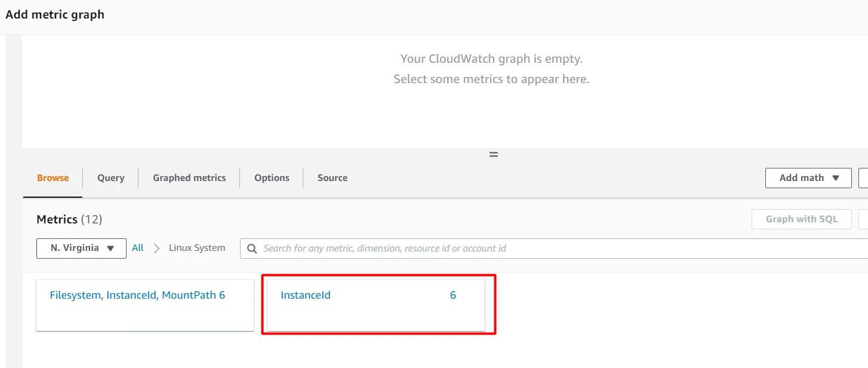Click the metric search input field
The image size is (868, 368).
tap(418, 248)
